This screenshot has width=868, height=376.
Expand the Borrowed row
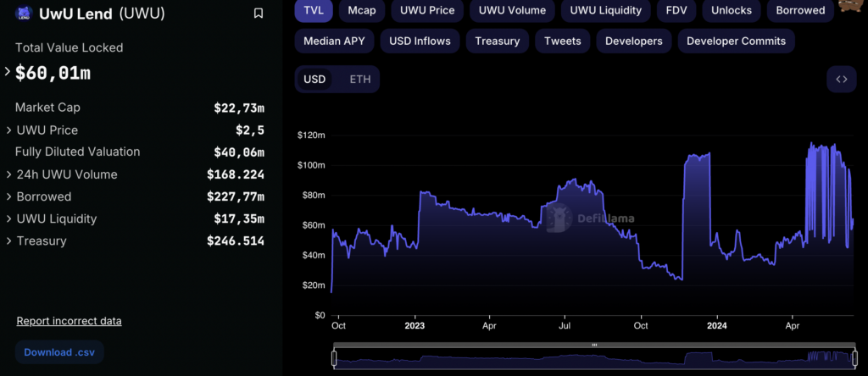[x=8, y=196]
